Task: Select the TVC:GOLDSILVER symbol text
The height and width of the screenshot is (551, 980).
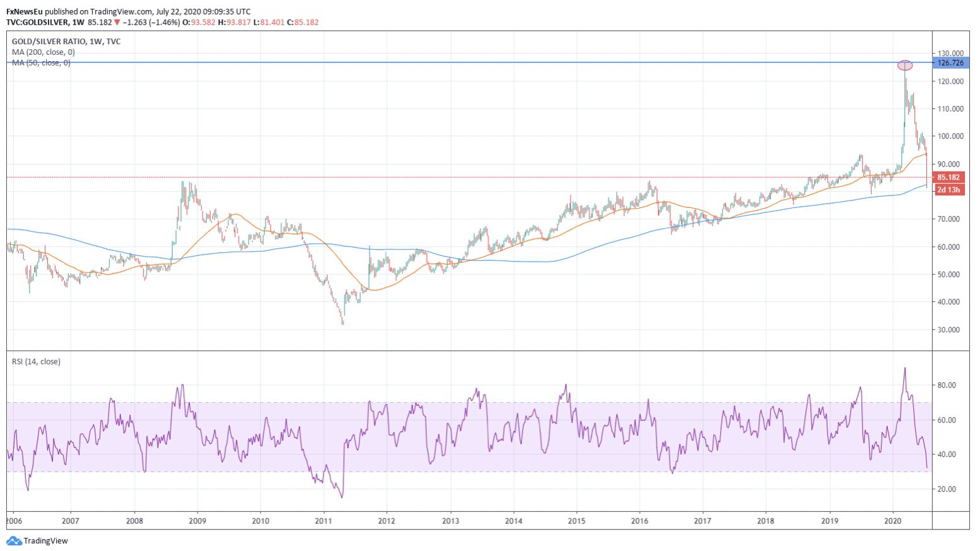Action: (37, 22)
